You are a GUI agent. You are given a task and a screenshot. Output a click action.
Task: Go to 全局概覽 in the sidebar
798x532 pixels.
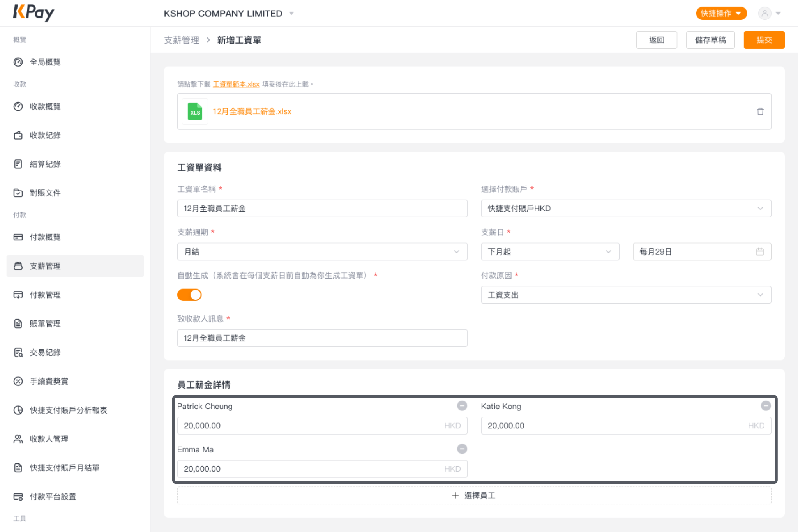click(x=75, y=62)
